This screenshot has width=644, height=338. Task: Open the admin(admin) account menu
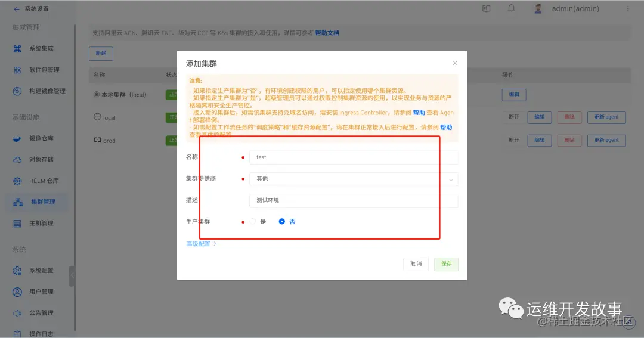coord(575,8)
